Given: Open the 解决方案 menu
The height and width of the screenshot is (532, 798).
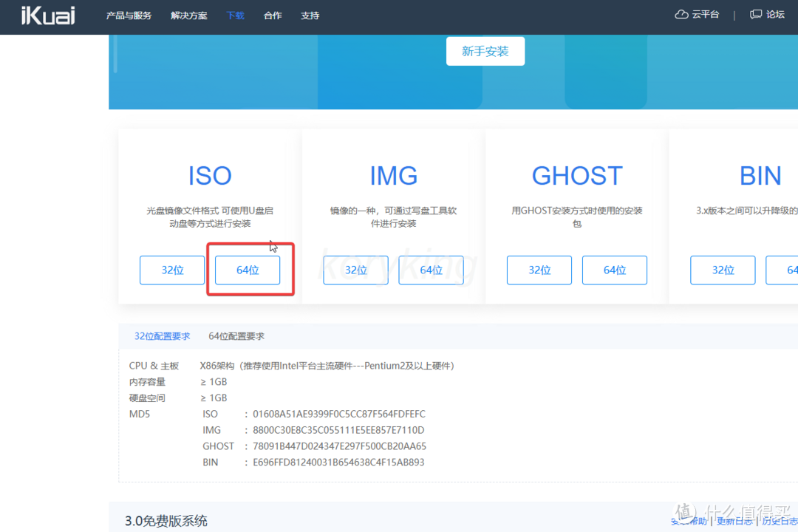Looking at the screenshot, I should tap(188, 16).
